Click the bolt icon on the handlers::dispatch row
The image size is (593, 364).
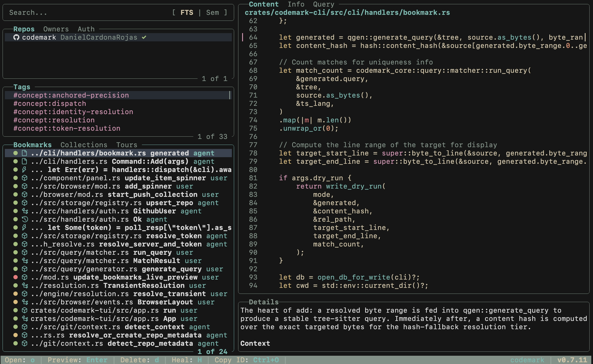pos(25,170)
